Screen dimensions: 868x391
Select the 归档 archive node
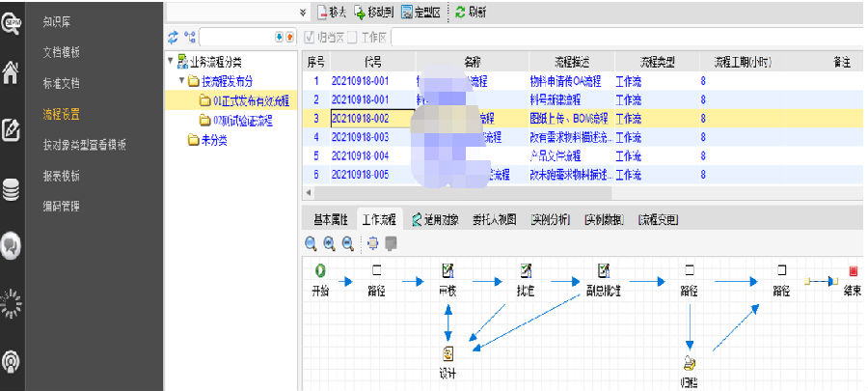[690, 372]
